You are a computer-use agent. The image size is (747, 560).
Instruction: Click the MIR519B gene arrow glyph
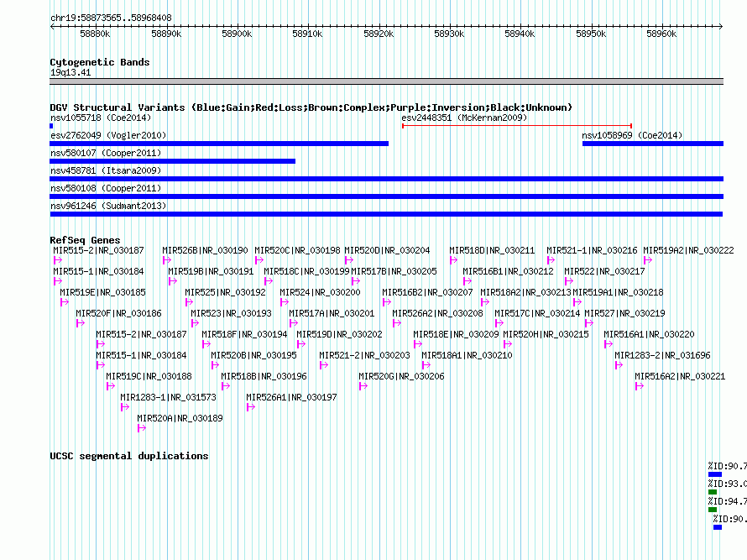click(x=173, y=281)
